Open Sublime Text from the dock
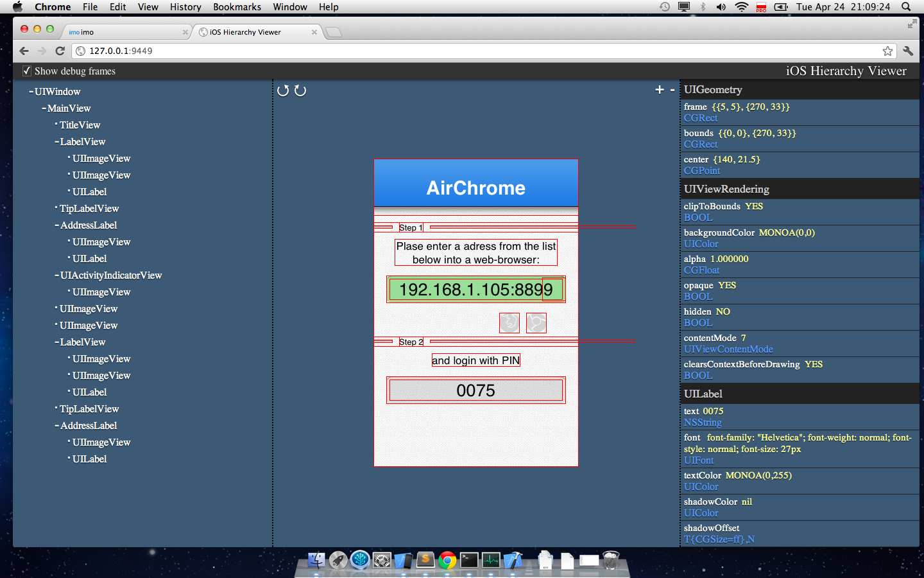The image size is (924, 578). coord(425,560)
